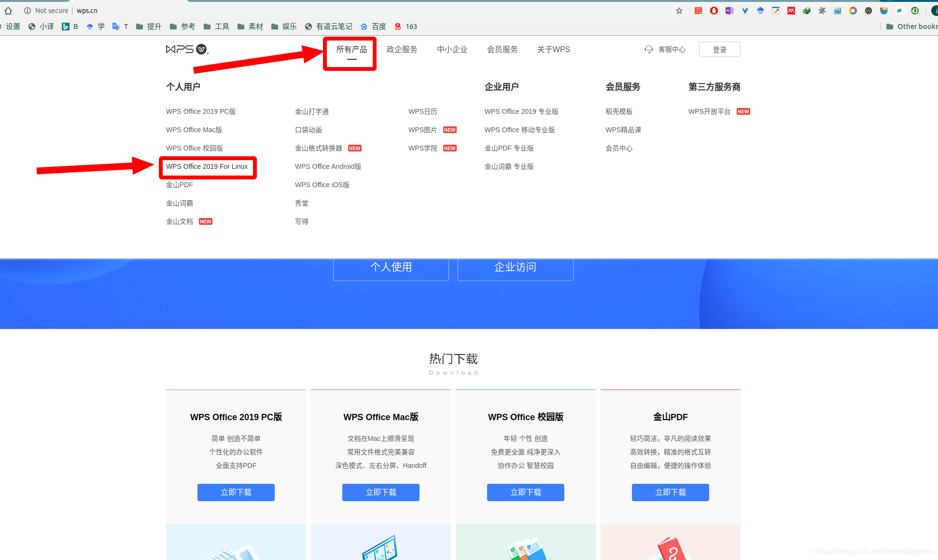
Task: Open the 163 bookmark
Action: [x=406, y=27]
